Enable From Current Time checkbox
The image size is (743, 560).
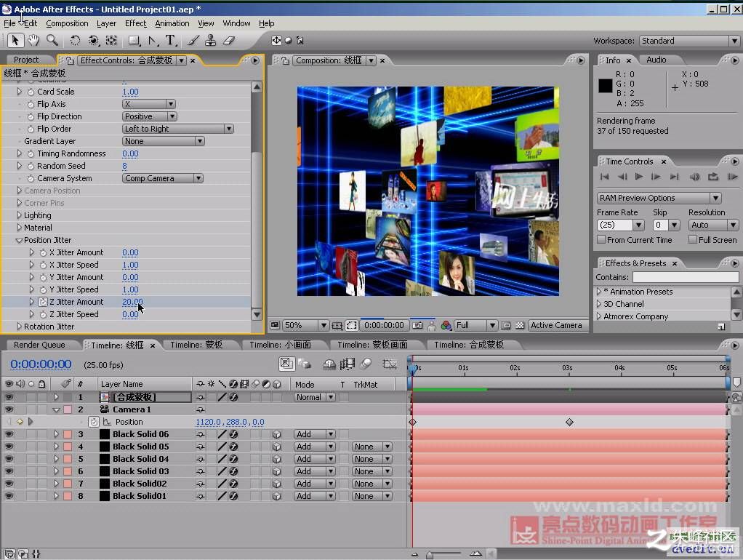click(601, 239)
